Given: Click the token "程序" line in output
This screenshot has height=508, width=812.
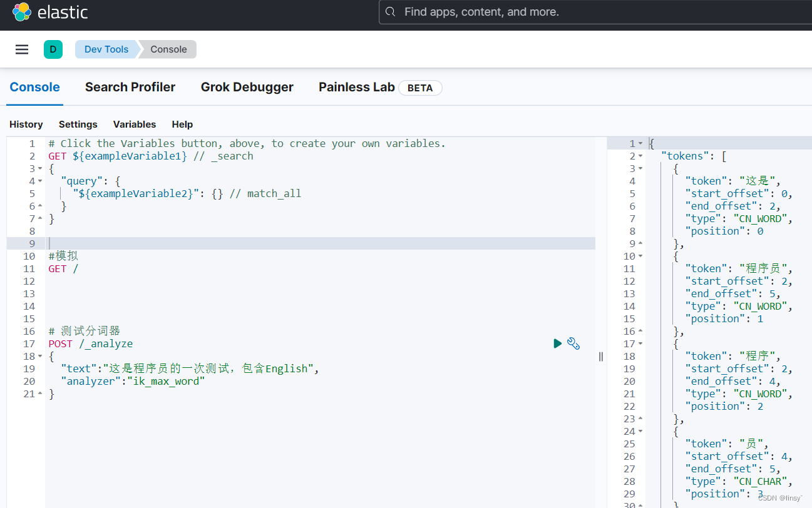Looking at the screenshot, I should click(x=733, y=356).
